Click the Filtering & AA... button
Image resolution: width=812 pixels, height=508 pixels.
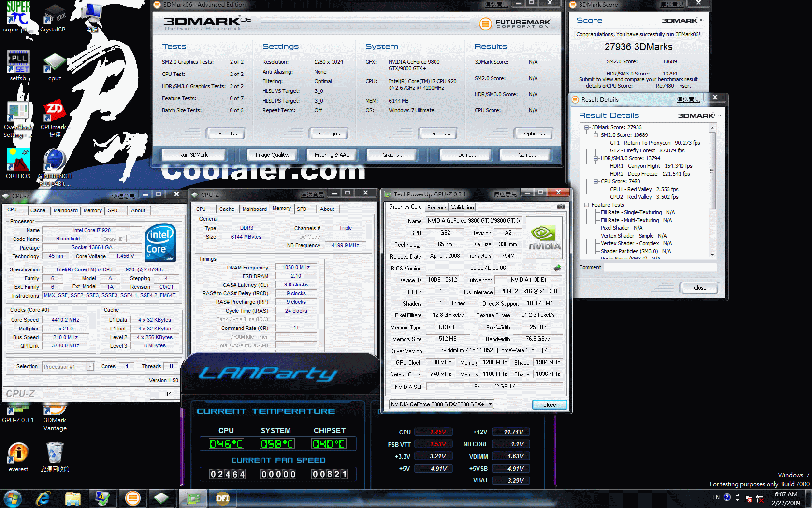tap(333, 155)
